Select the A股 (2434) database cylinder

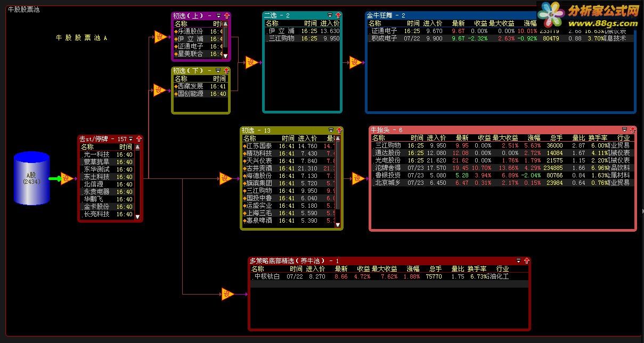pos(31,178)
